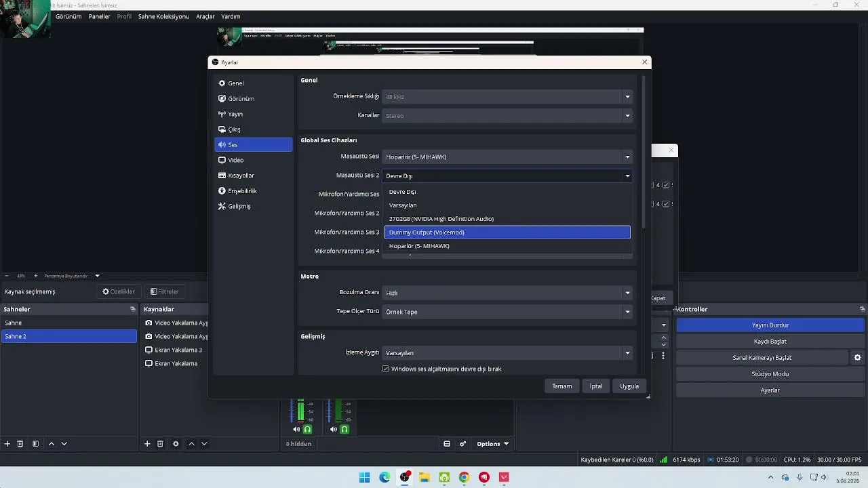The height and width of the screenshot is (488, 868).
Task: Select Dummy Output (Voicemod) option
Action: [507, 232]
